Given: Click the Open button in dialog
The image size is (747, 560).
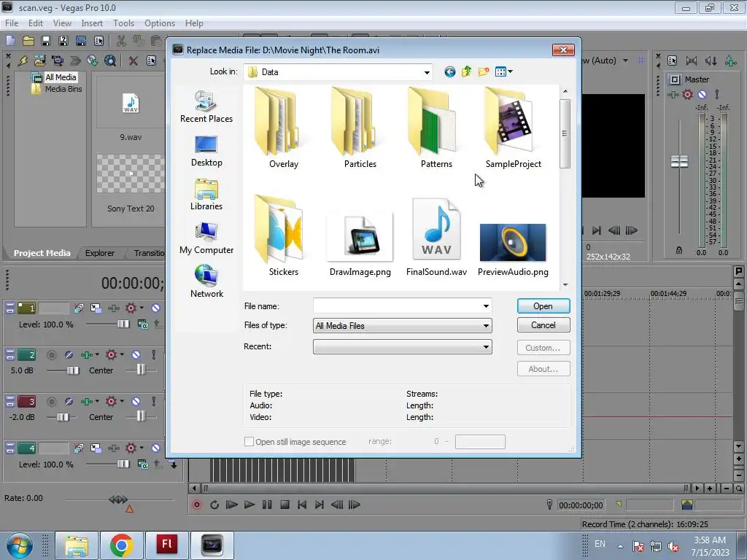Looking at the screenshot, I should coord(543,306).
